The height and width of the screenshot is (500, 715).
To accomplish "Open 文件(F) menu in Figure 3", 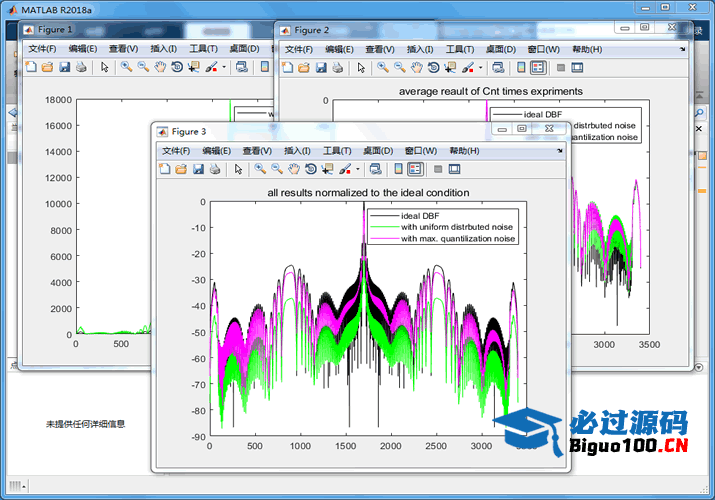I will [x=176, y=150].
